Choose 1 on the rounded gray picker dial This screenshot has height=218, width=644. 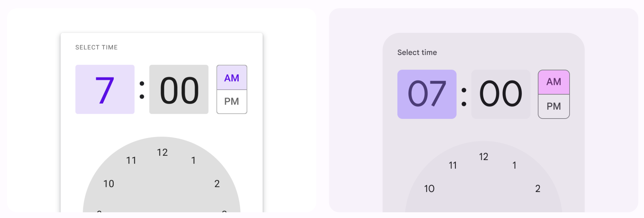coord(514,165)
